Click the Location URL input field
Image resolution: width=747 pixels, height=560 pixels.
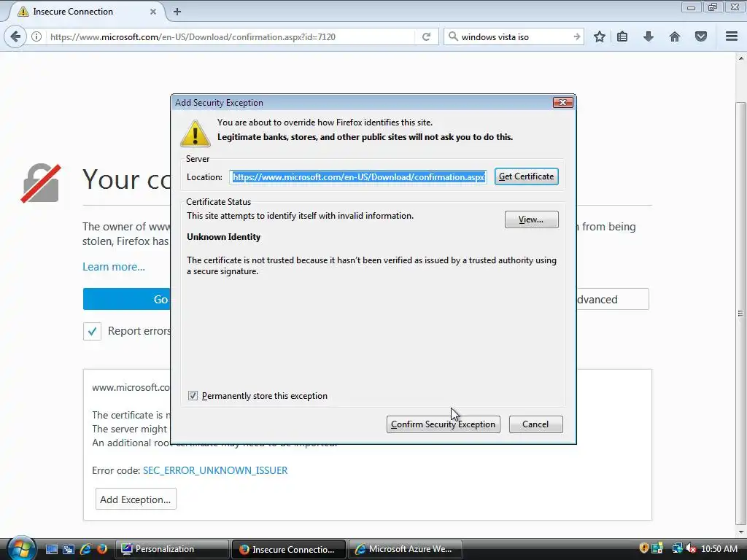(357, 176)
